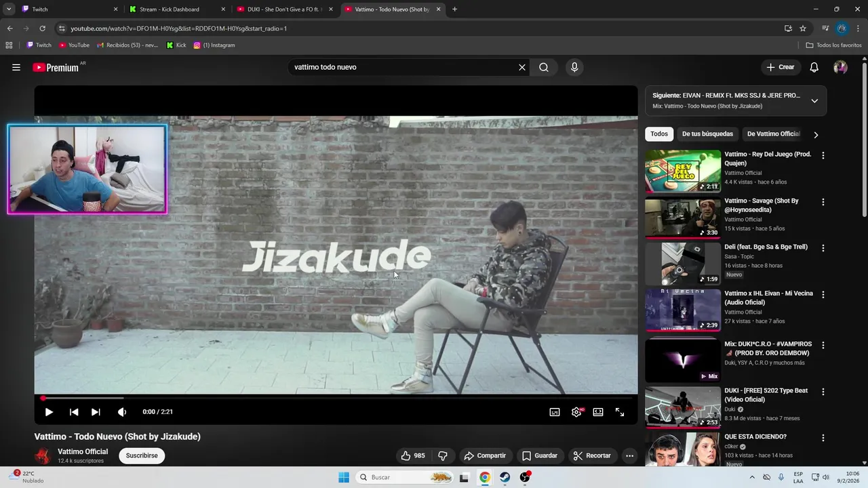Open options for Vattimo Savage video
The height and width of the screenshot is (488, 868).
tap(823, 202)
